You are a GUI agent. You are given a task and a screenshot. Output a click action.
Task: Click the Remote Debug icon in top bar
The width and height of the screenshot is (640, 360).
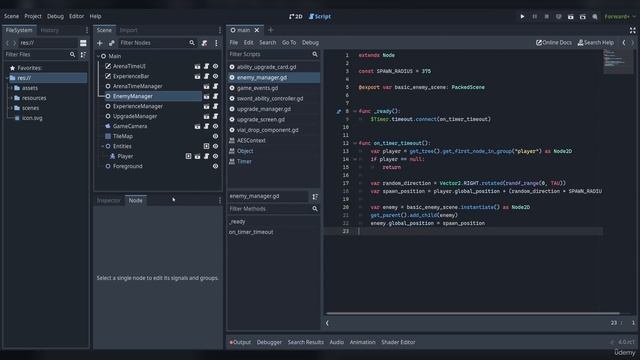point(558,16)
